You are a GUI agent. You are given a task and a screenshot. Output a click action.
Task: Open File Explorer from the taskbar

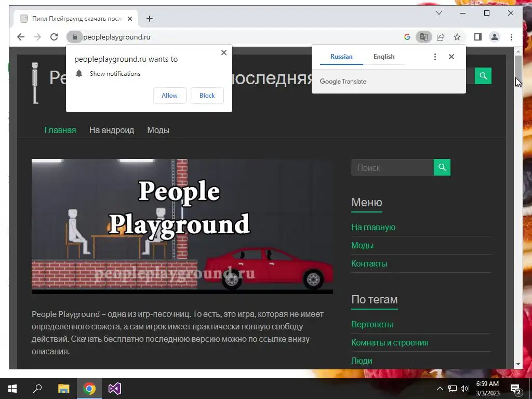(x=63, y=389)
